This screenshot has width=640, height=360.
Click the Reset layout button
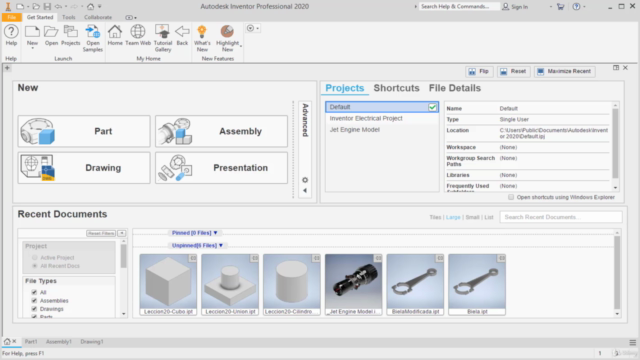[x=513, y=71]
